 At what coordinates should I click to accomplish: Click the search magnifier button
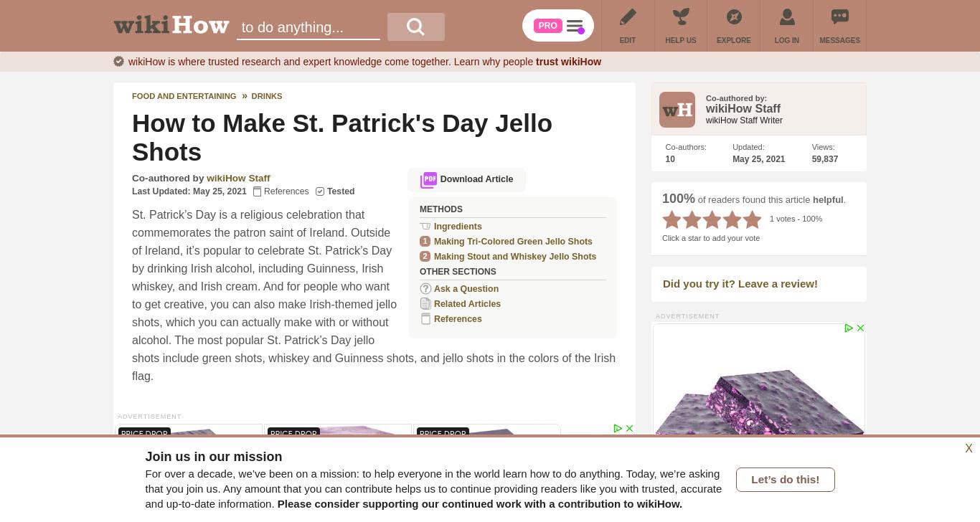(x=416, y=27)
